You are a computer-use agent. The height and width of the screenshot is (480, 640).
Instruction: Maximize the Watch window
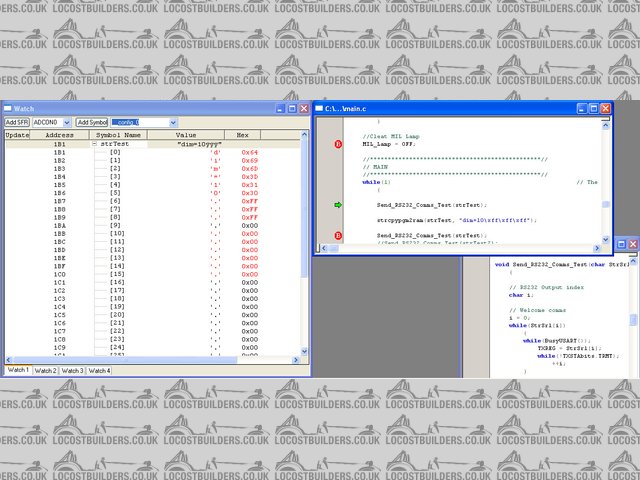(x=292, y=109)
